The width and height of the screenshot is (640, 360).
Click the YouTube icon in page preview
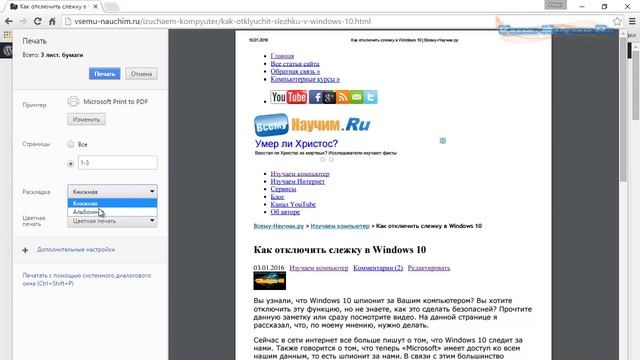point(289,97)
